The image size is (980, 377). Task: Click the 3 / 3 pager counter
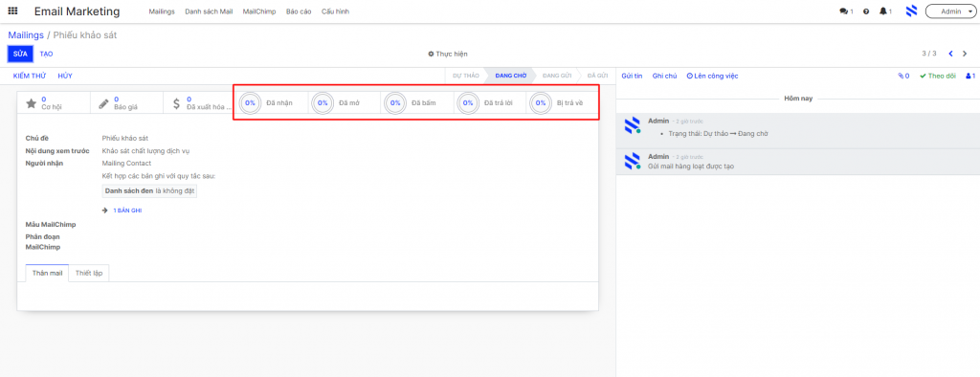pos(928,54)
